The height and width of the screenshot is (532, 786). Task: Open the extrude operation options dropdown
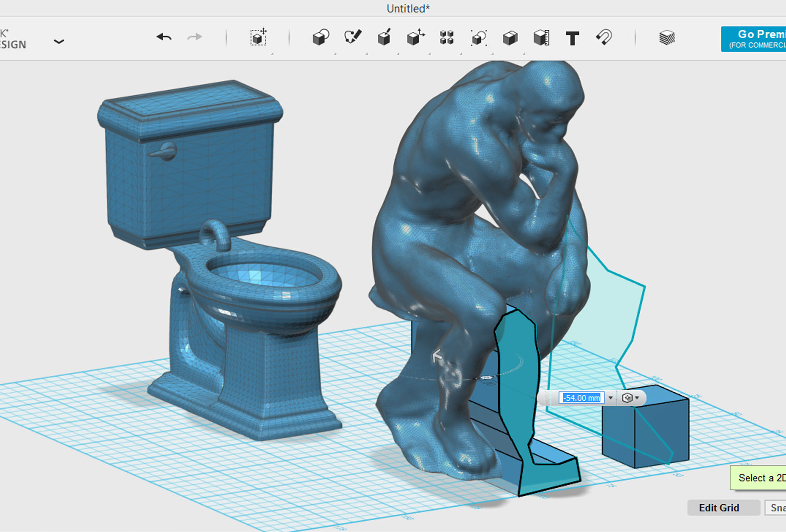631,398
